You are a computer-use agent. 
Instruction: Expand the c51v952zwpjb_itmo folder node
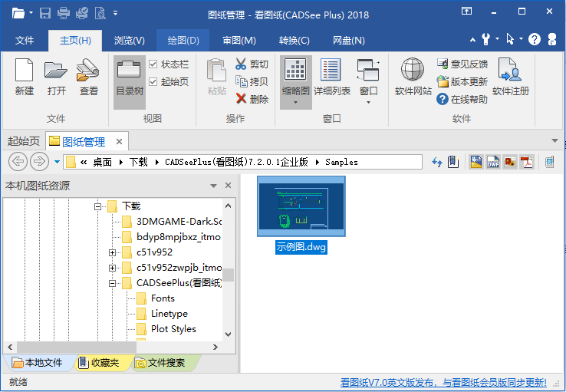112,268
